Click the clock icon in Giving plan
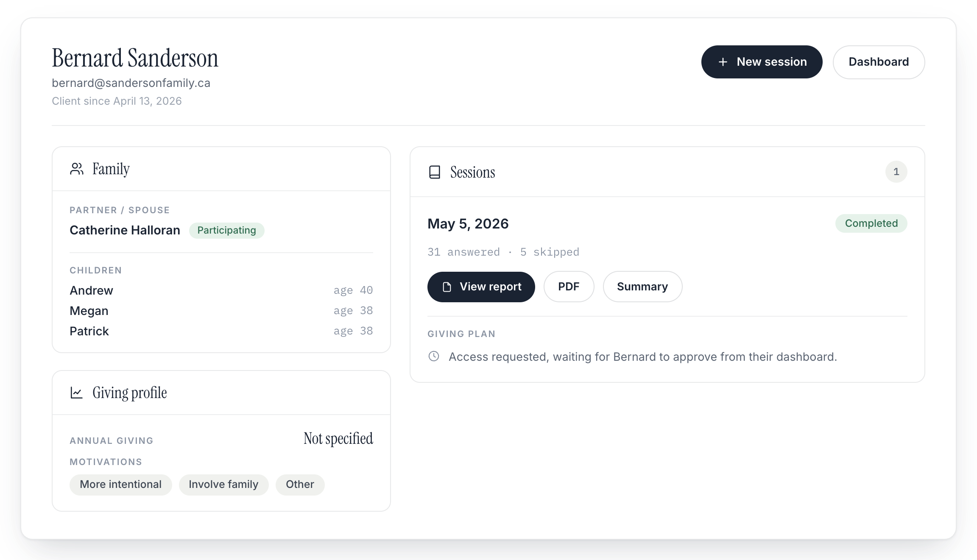 pyautogui.click(x=434, y=356)
